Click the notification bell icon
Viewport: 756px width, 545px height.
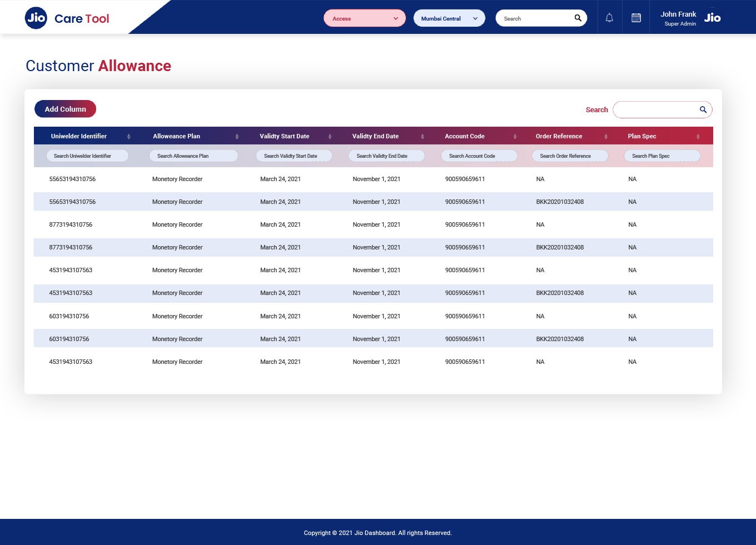coord(609,18)
